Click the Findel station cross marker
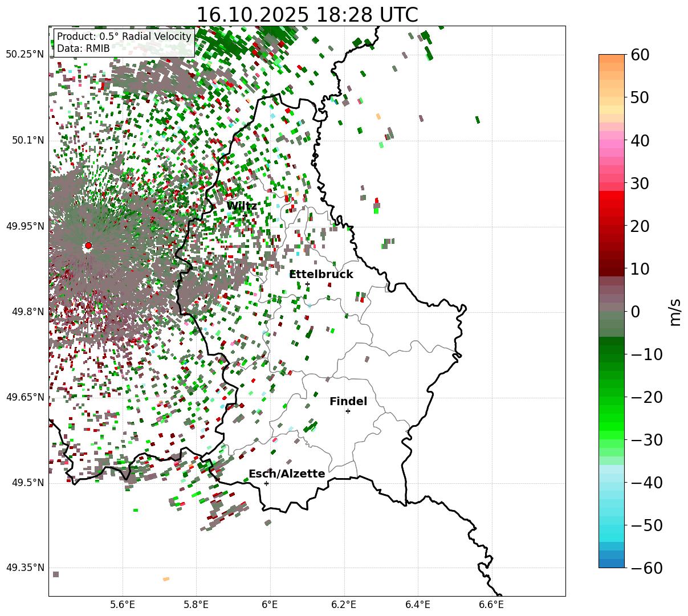 (348, 411)
